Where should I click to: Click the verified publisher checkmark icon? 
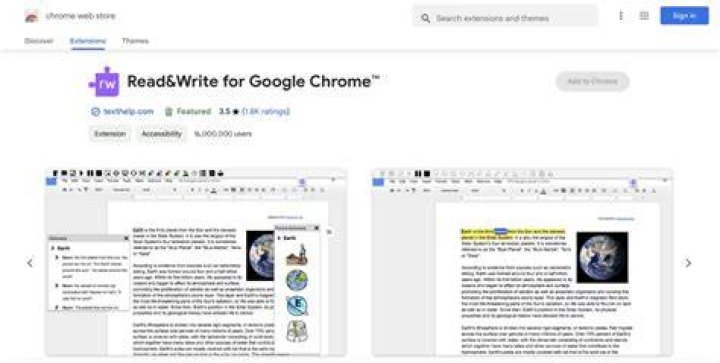coord(96,112)
